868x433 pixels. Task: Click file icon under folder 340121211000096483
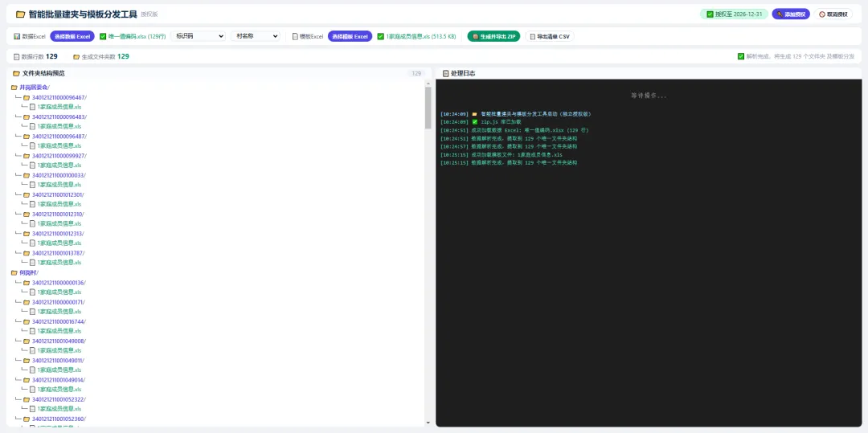[32, 127]
